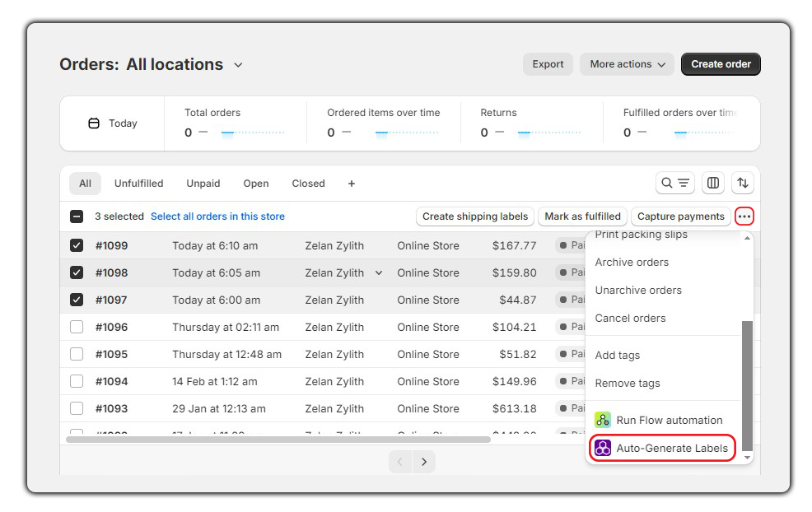This screenshot has width=812, height=512.
Task: Click the 14 Feb at 1:12 am date
Action: pos(215,382)
